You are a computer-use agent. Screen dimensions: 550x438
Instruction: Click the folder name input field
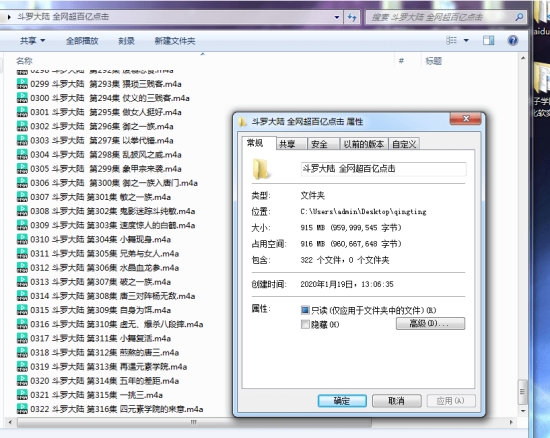coord(383,169)
